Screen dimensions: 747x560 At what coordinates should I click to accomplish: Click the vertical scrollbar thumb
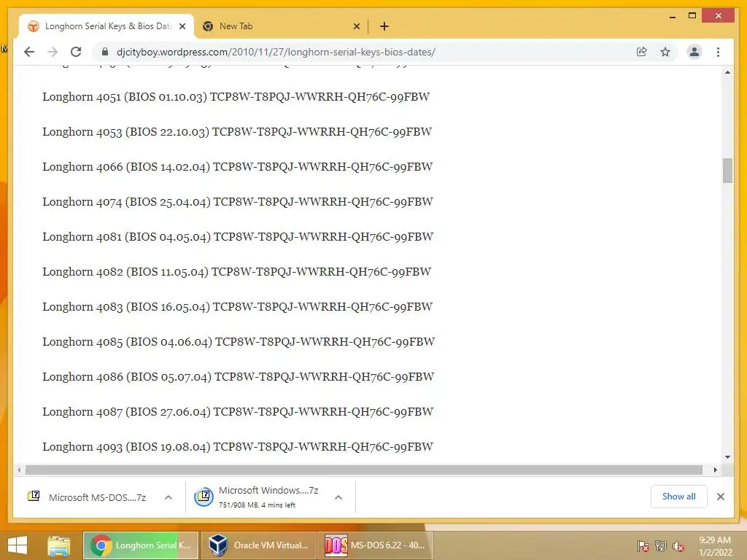click(x=727, y=171)
